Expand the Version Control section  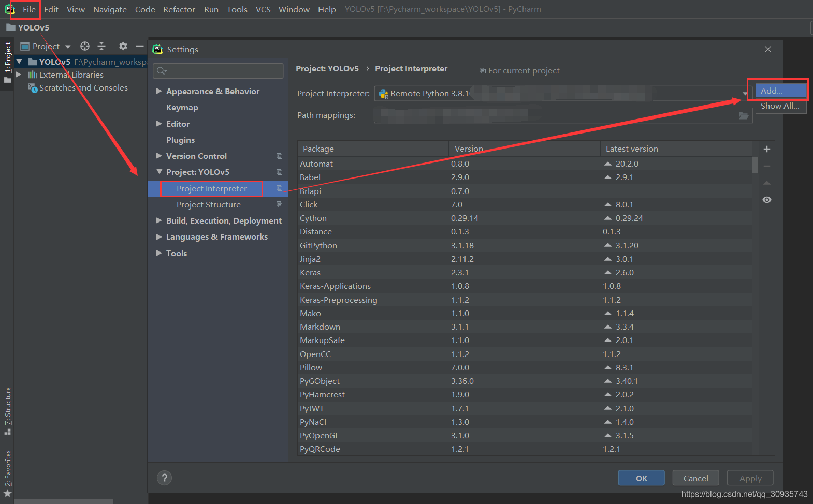point(159,156)
